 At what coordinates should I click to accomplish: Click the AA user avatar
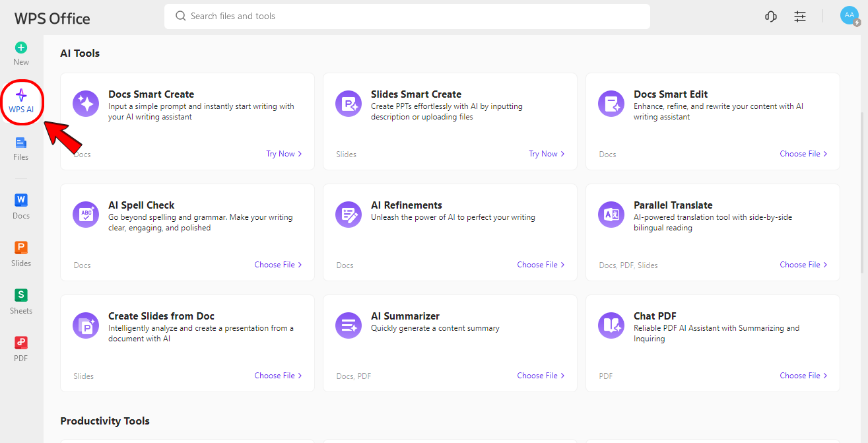coord(849,16)
